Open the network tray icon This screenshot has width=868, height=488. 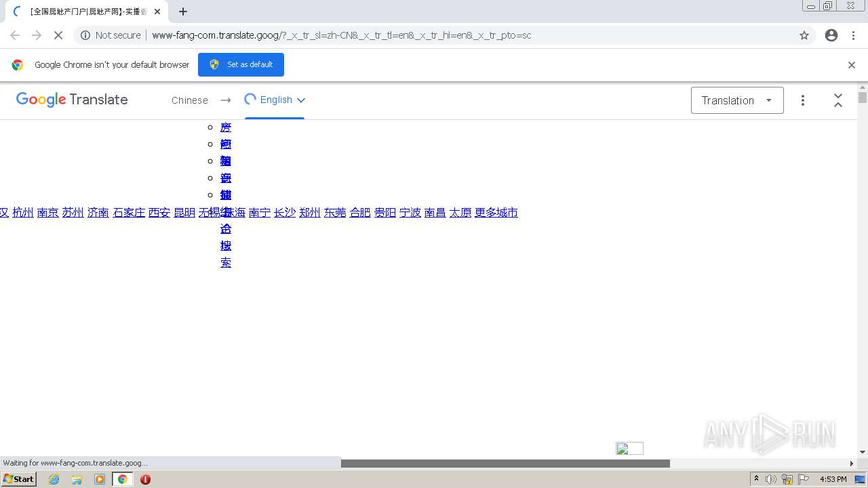point(787,479)
